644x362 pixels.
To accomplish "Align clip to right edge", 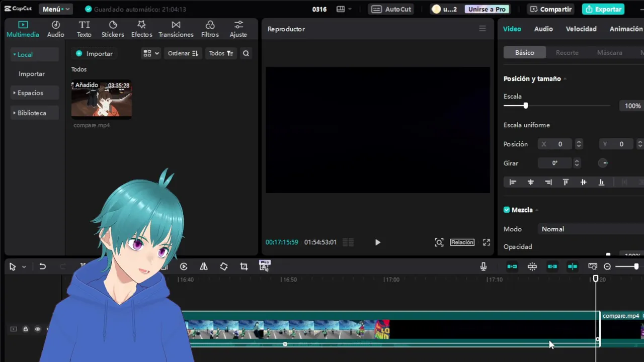I will point(548,182).
